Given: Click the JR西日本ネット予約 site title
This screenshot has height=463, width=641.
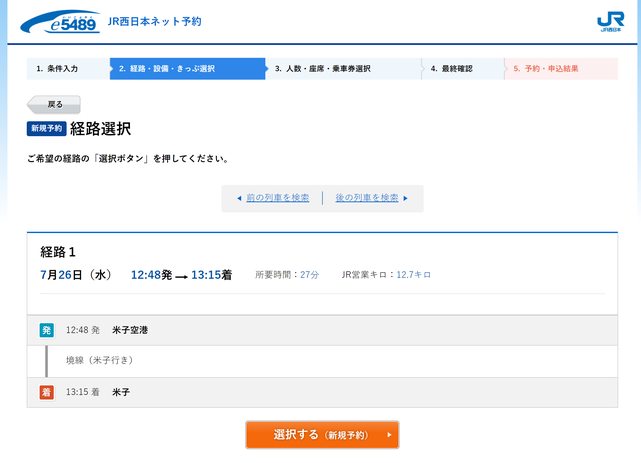Looking at the screenshot, I should click(x=154, y=21).
